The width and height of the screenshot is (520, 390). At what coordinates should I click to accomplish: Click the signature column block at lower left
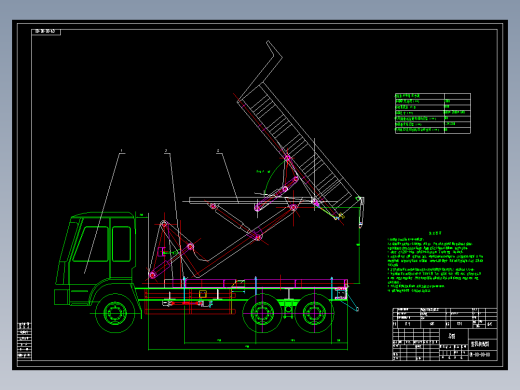click(24, 340)
